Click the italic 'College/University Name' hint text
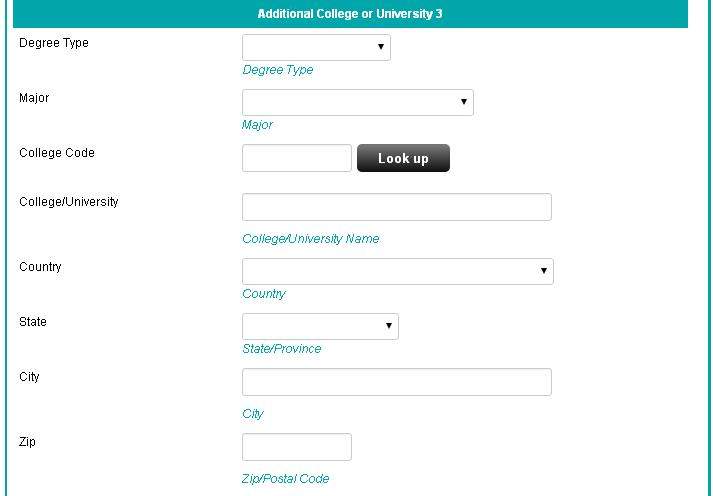Image resolution: width=713 pixels, height=496 pixels. click(310, 239)
